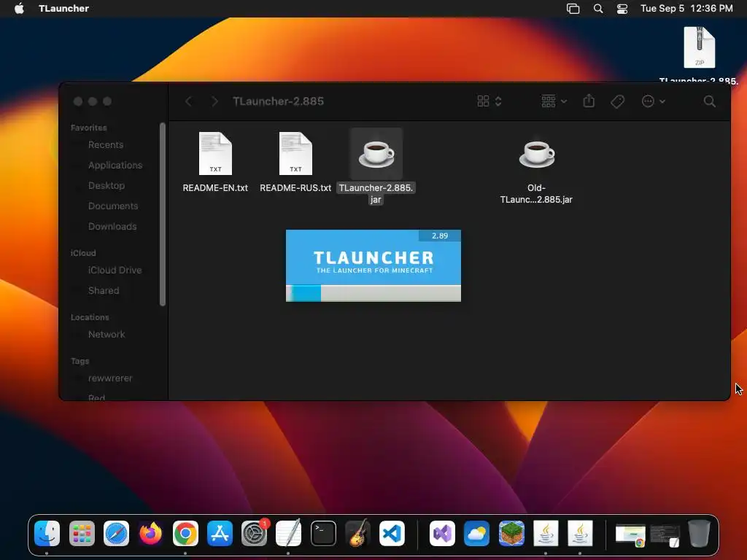747x560 pixels.
Task: Select Documents in the Finder sidebar
Action: (x=113, y=206)
